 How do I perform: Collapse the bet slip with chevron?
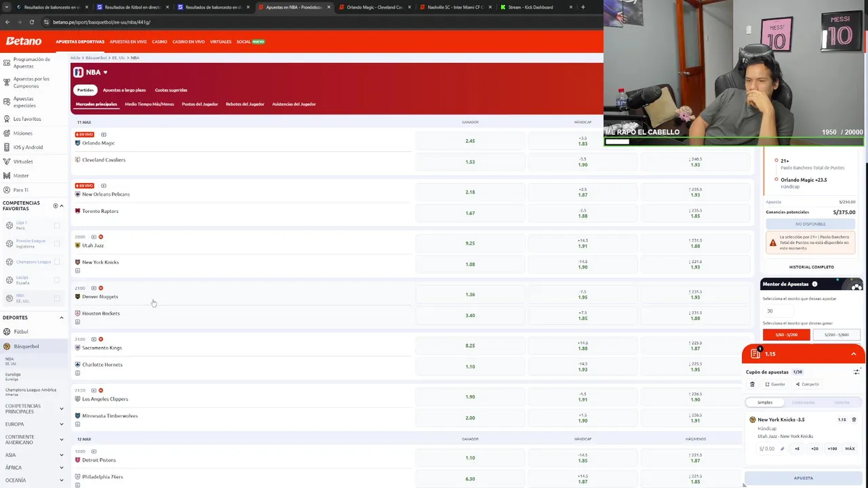click(853, 354)
